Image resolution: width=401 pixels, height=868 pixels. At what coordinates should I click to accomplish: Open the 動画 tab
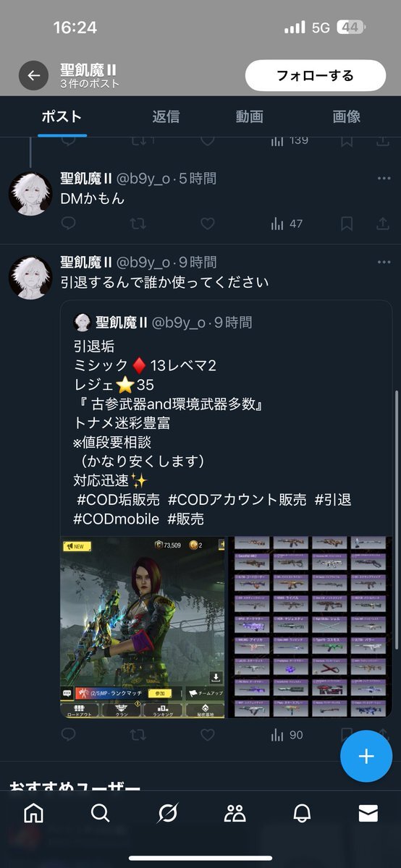click(250, 116)
